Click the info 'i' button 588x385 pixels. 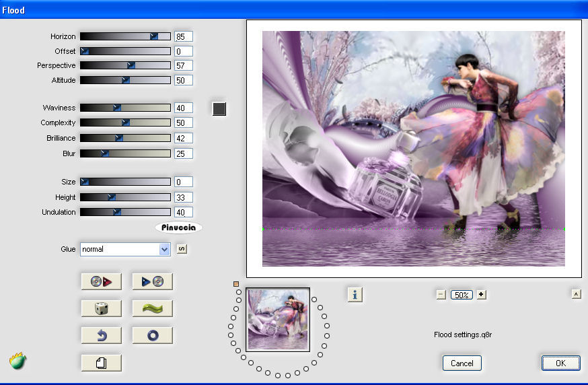point(355,295)
